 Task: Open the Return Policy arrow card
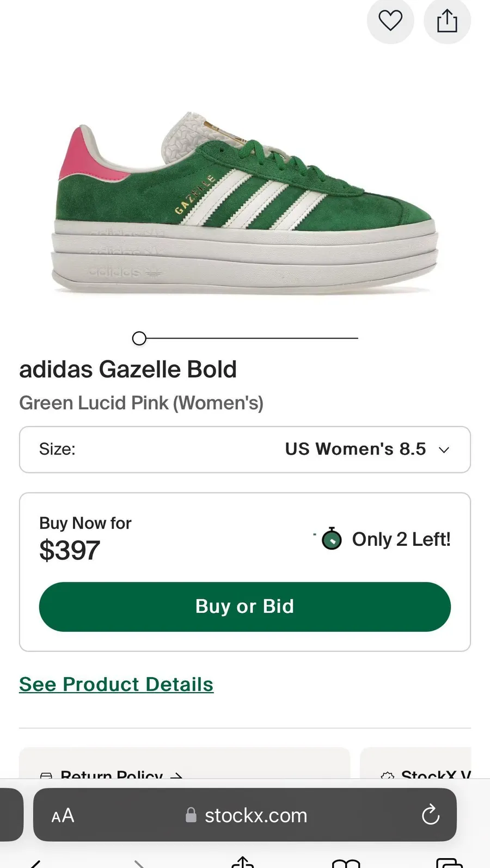pos(185,762)
